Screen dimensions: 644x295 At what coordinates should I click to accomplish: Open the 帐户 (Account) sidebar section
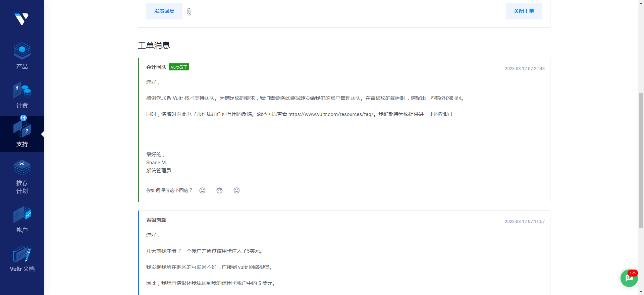[22, 220]
